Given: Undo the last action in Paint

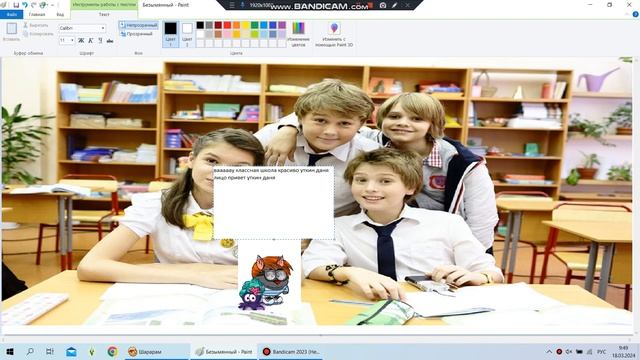Looking at the screenshot, I should coord(25,5).
